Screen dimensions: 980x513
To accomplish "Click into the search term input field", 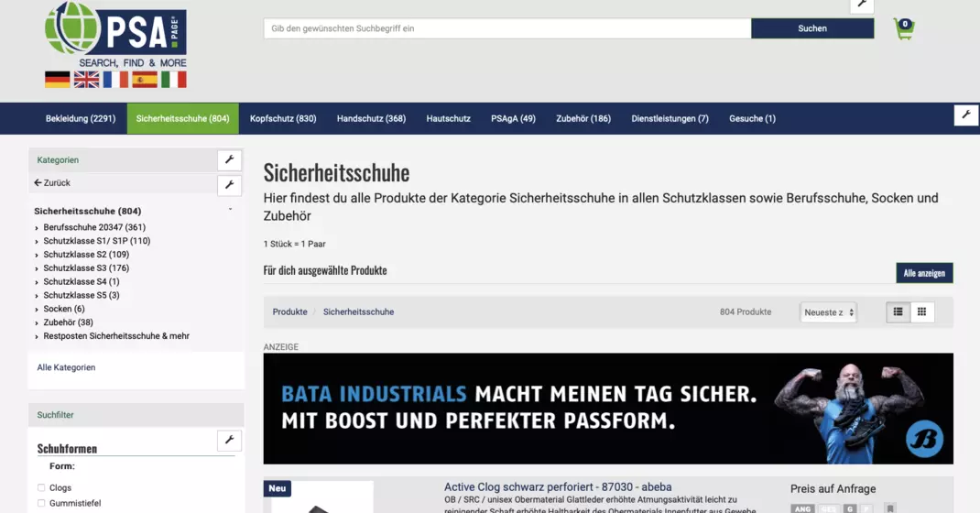I will 507,28.
